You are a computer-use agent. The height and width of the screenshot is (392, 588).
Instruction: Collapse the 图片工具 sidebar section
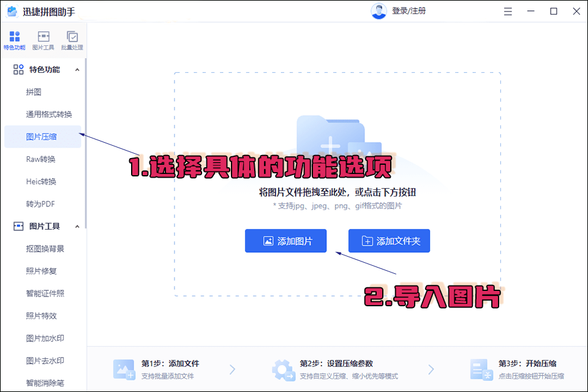click(77, 226)
